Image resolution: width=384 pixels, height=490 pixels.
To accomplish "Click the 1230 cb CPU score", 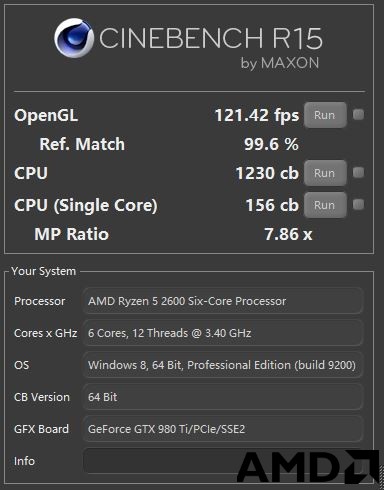I will [267, 173].
